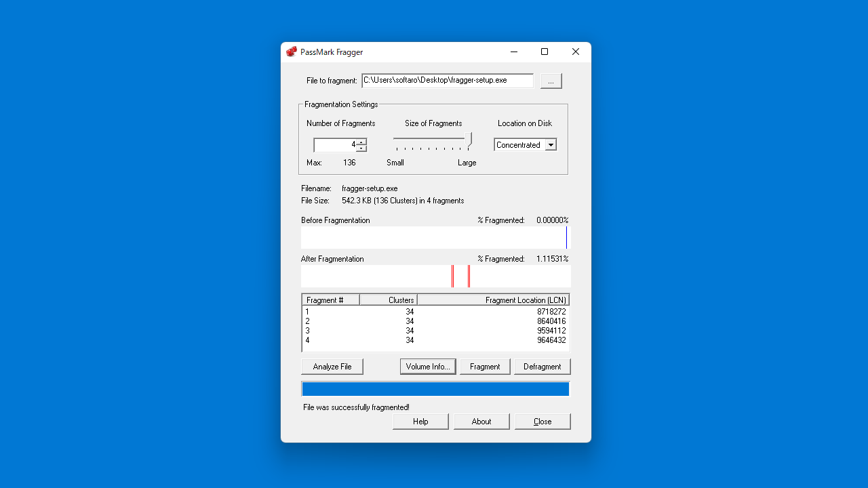Click the Analyze File button
Screen dimensions: 868x488
pyautogui.click(x=332, y=367)
